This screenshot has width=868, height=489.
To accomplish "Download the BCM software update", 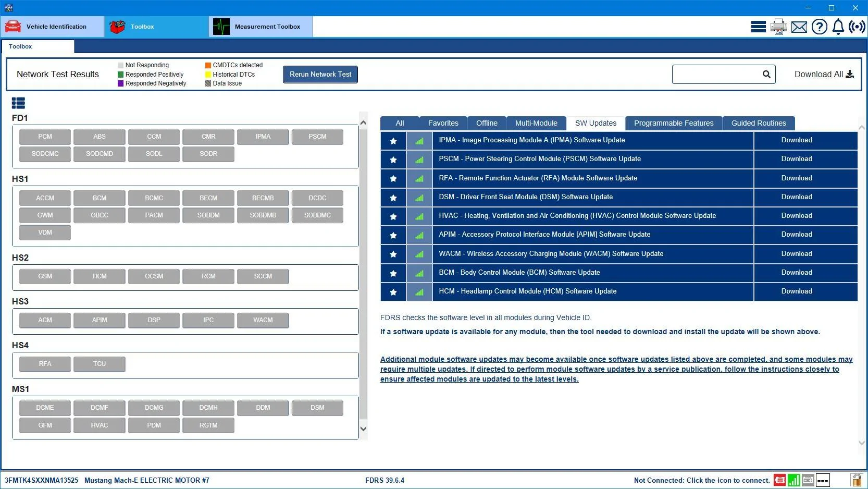I will (805, 273).
